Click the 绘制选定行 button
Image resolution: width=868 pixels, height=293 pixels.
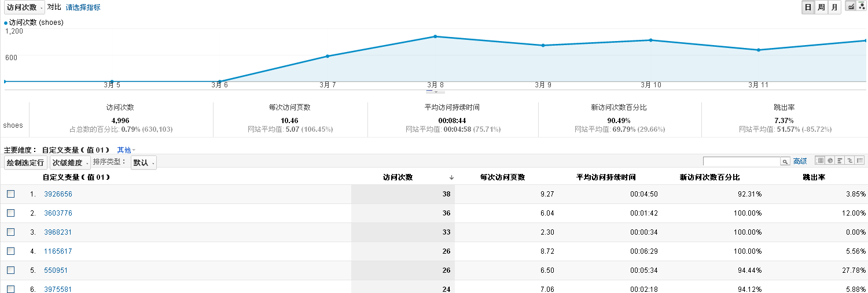25,163
